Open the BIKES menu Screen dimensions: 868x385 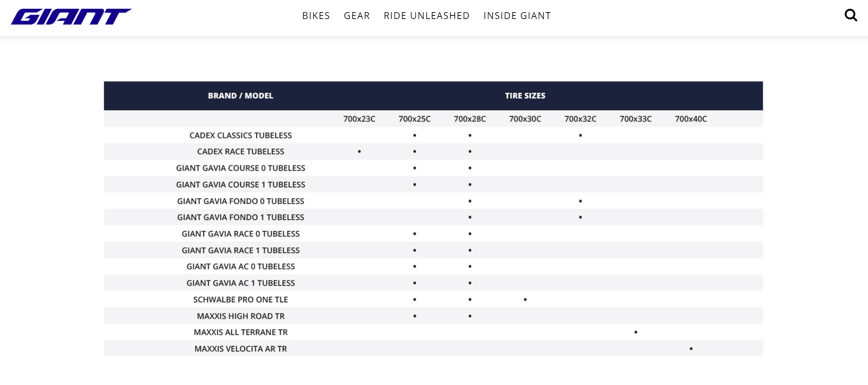[316, 16]
